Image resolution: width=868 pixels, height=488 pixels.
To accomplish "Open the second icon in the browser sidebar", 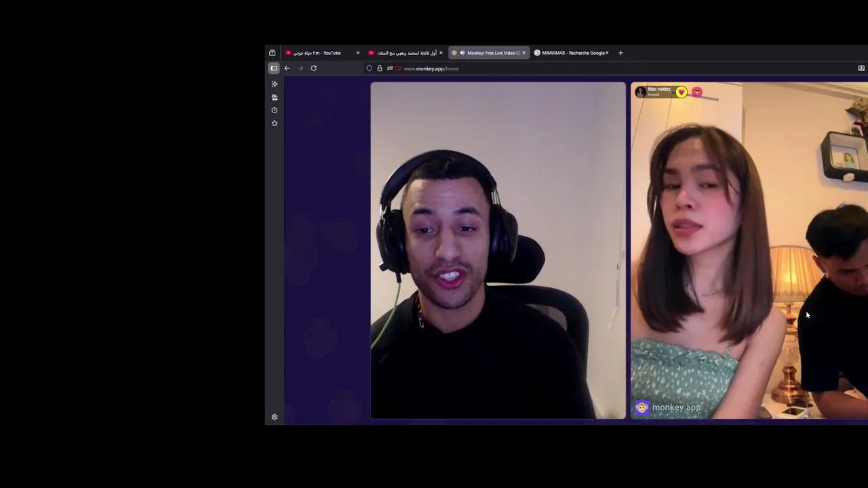I will click(x=275, y=98).
